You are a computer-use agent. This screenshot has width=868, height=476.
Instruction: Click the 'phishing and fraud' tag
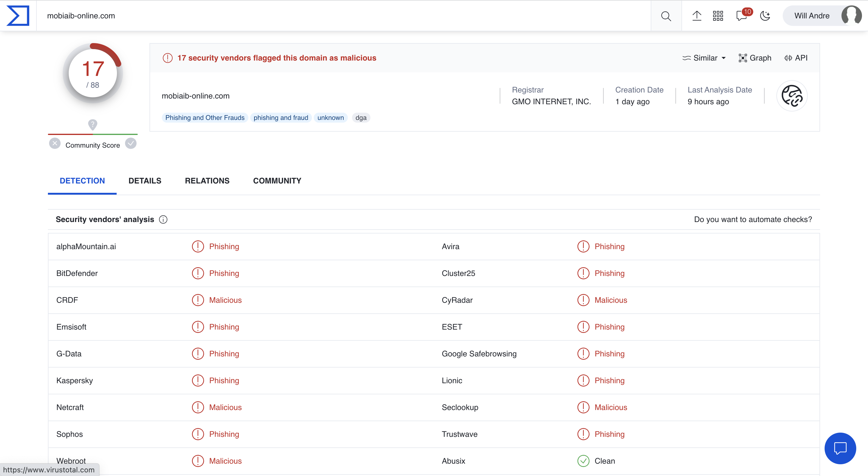click(281, 117)
